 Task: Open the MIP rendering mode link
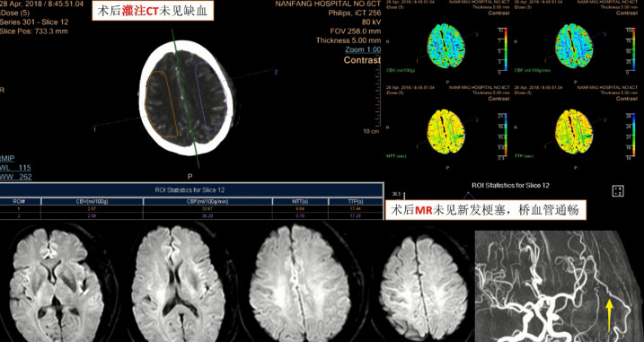pyautogui.click(x=8, y=159)
